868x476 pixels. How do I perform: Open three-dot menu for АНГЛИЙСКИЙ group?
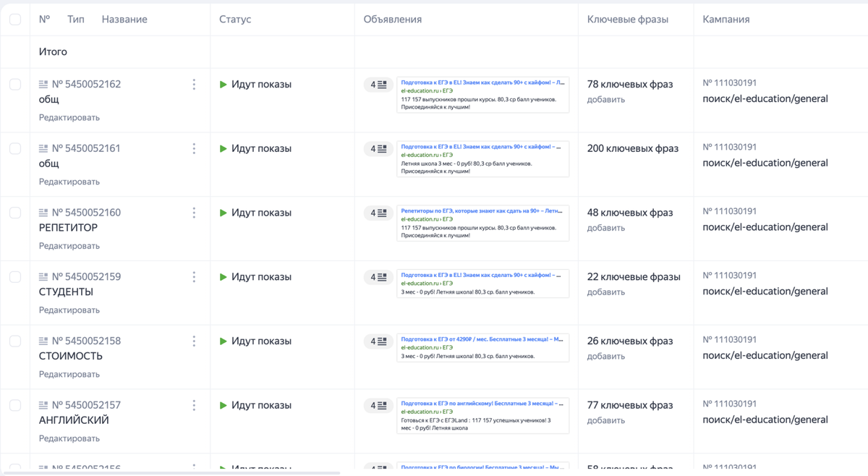[x=194, y=405]
